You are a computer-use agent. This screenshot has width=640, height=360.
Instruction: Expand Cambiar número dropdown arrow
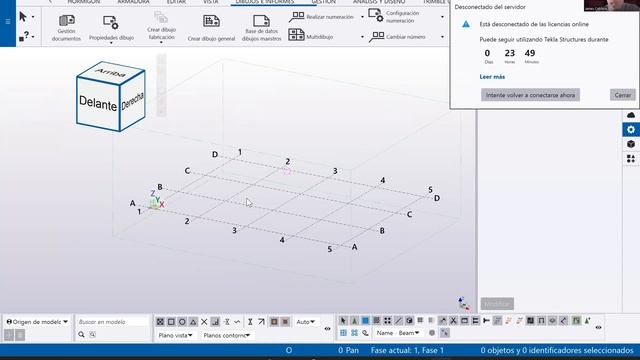[442, 37]
